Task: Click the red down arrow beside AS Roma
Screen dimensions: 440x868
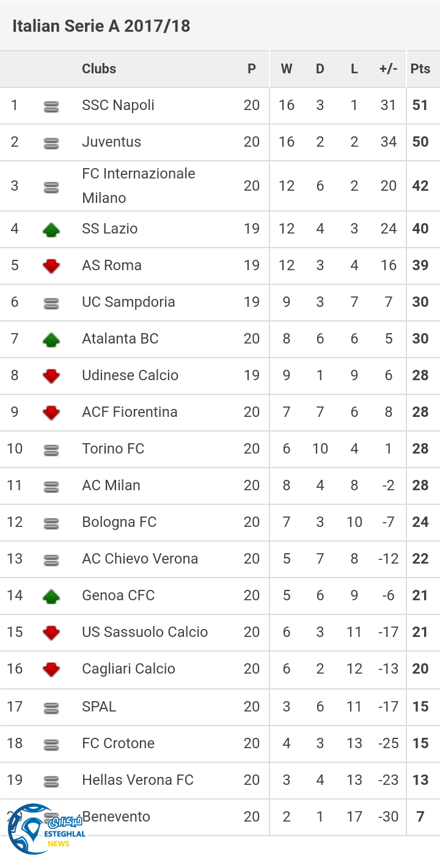Action: point(51,266)
